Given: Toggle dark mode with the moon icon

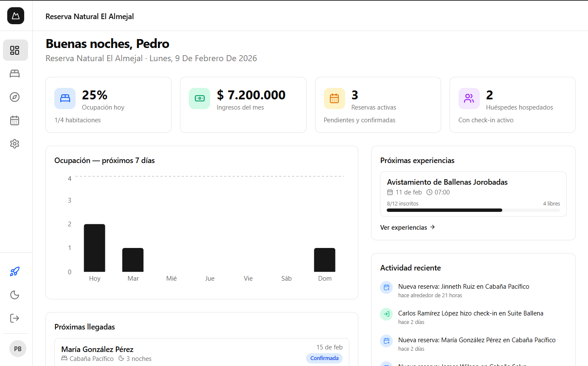Looking at the screenshot, I should [x=15, y=295].
